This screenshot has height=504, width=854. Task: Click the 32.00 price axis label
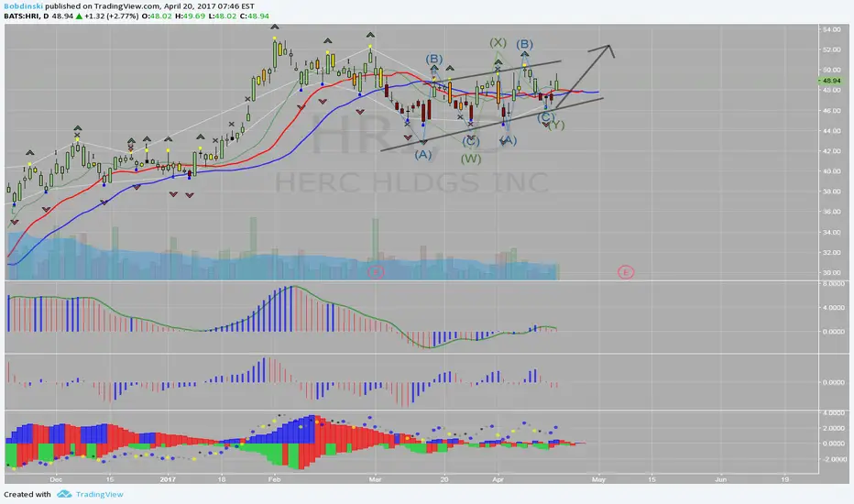(x=831, y=252)
